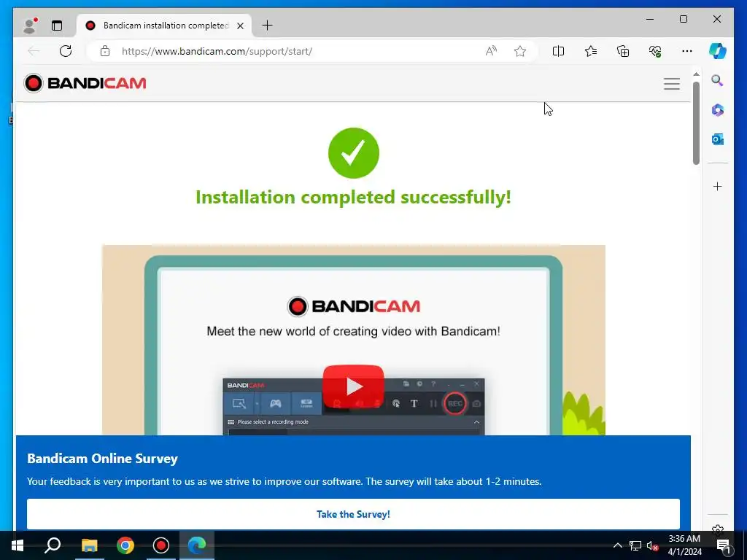Close the Bandicam installation completed tab

click(241, 26)
